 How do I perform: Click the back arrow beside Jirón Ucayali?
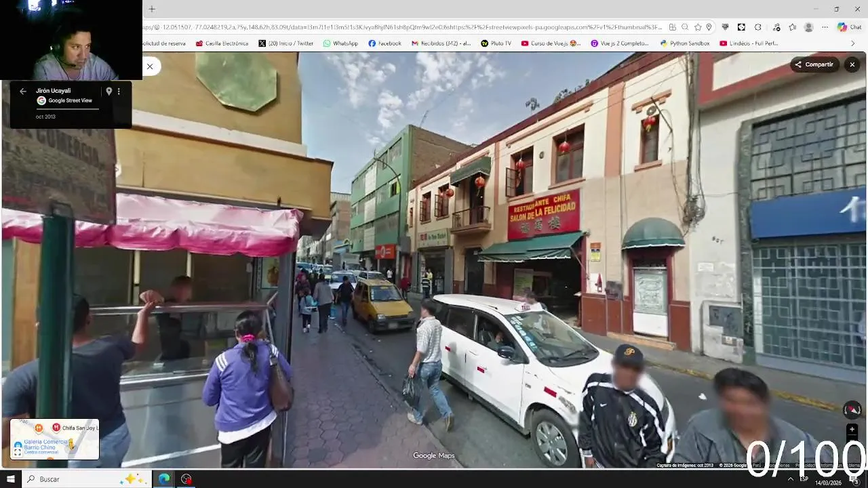23,91
